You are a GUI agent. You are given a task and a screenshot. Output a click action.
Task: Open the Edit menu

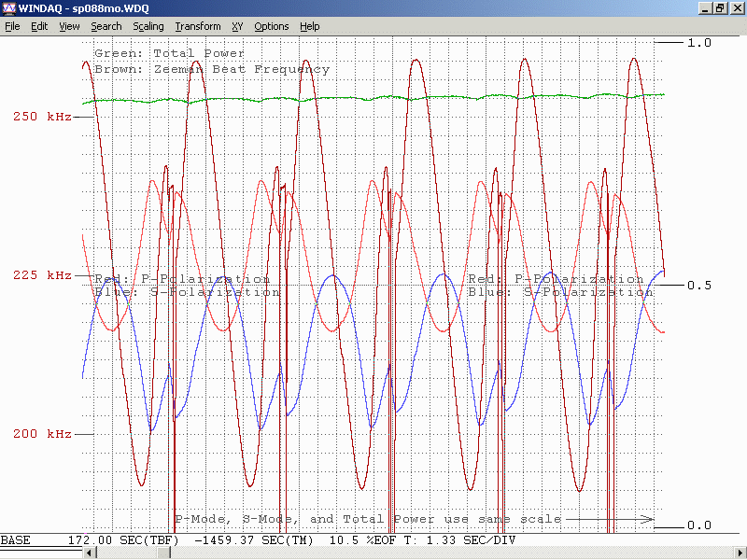tap(39, 26)
